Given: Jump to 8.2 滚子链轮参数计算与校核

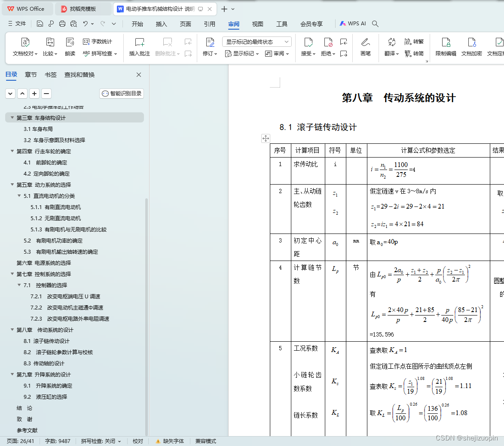Looking at the screenshot, I should [x=58, y=352].
